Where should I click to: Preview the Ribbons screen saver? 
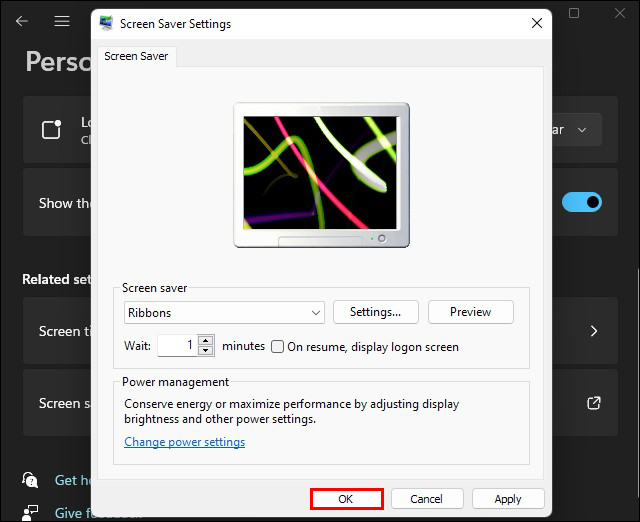(471, 312)
